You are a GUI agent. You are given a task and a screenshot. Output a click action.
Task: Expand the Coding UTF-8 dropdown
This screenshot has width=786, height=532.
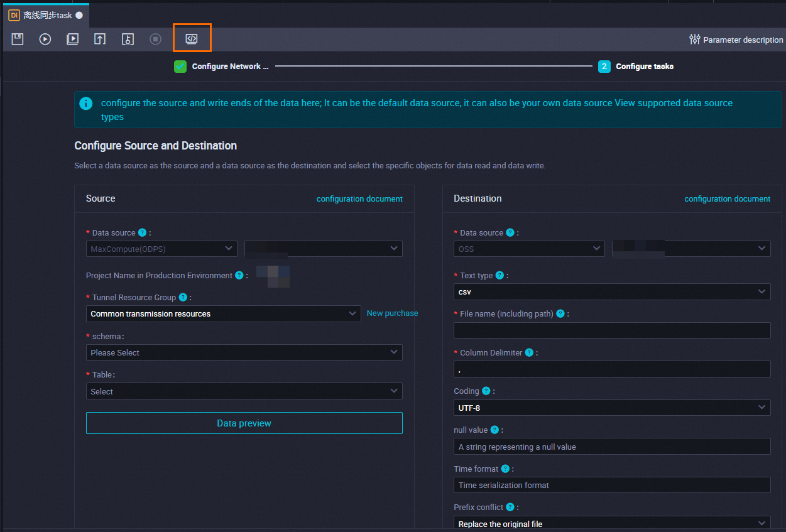click(x=612, y=408)
